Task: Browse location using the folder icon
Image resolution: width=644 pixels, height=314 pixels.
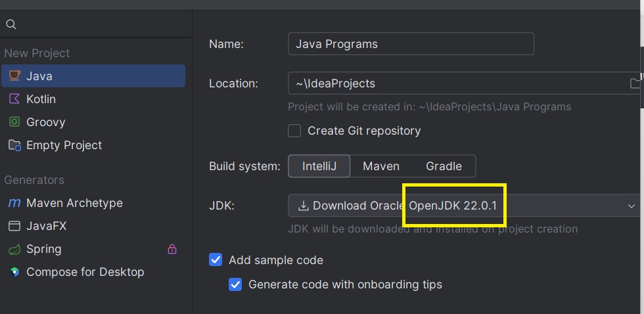Action: click(x=635, y=83)
